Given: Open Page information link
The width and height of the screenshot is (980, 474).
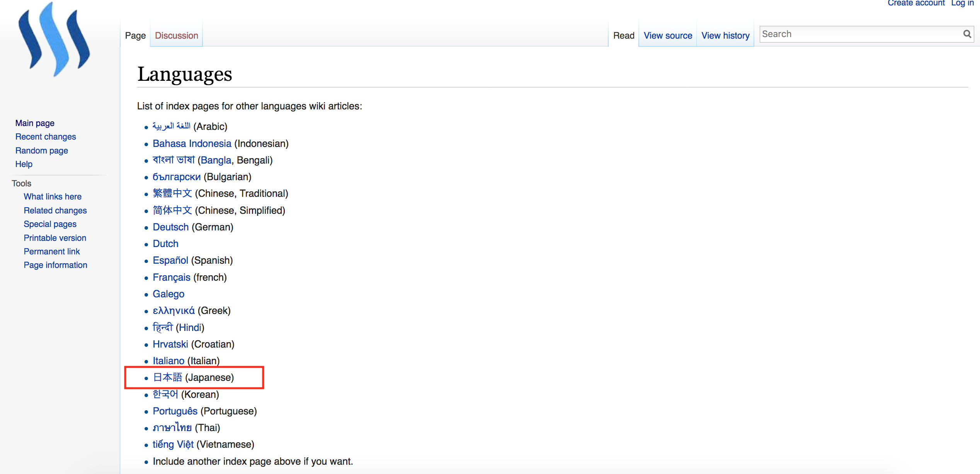Looking at the screenshot, I should click(x=56, y=265).
